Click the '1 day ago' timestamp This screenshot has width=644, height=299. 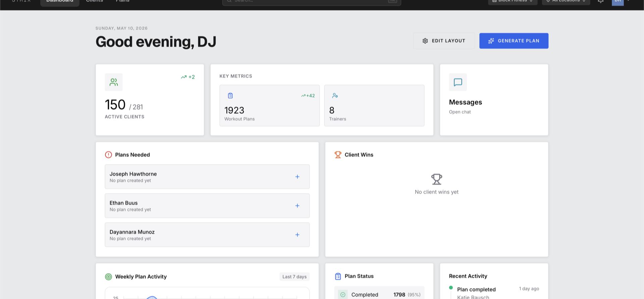tap(529, 289)
